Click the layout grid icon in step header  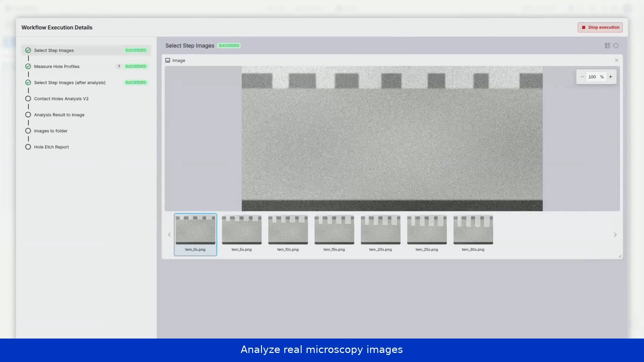tap(607, 46)
